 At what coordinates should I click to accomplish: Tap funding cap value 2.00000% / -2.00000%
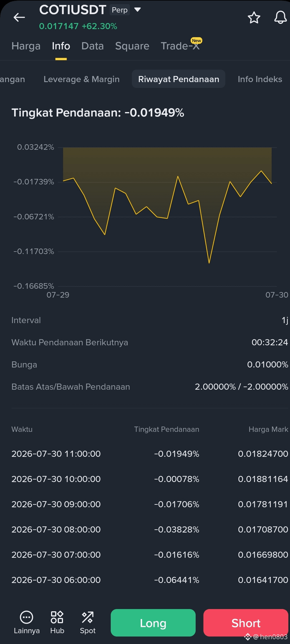click(x=241, y=387)
